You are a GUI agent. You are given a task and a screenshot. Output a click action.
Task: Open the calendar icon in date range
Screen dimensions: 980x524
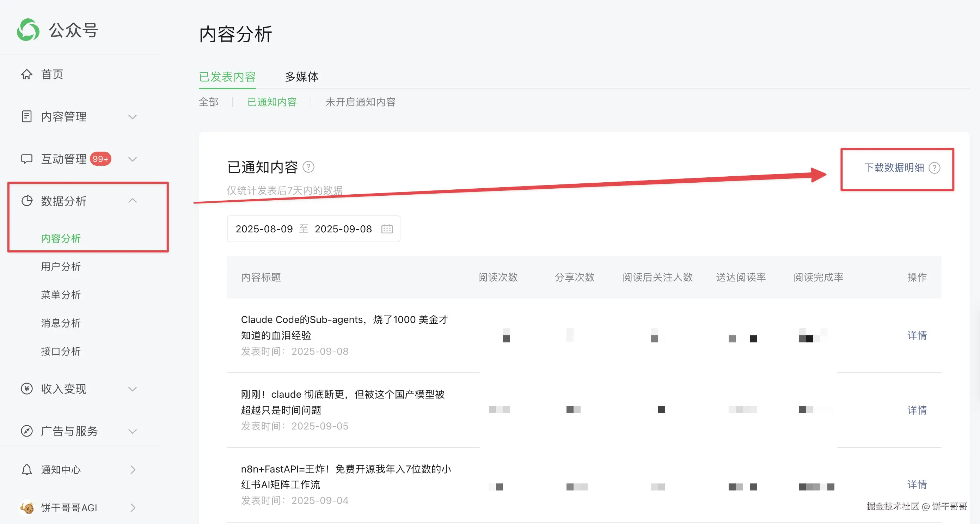pyautogui.click(x=387, y=229)
